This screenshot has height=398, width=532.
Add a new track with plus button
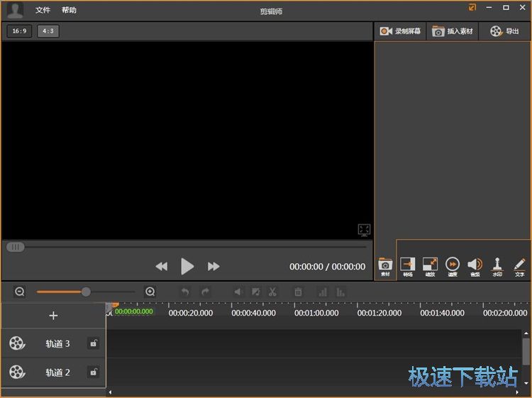(53, 316)
